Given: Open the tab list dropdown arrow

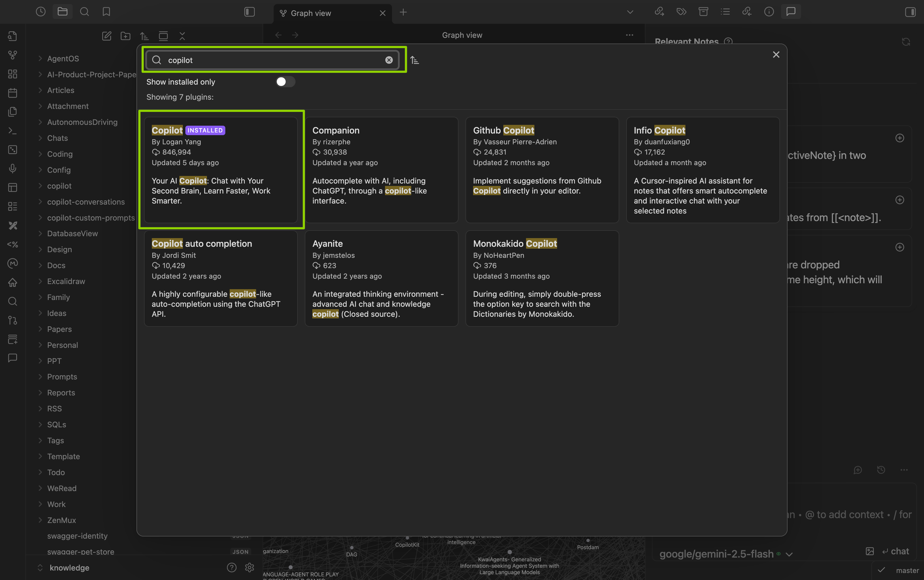Looking at the screenshot, I should pyautogui.click(x=630, y=12).
